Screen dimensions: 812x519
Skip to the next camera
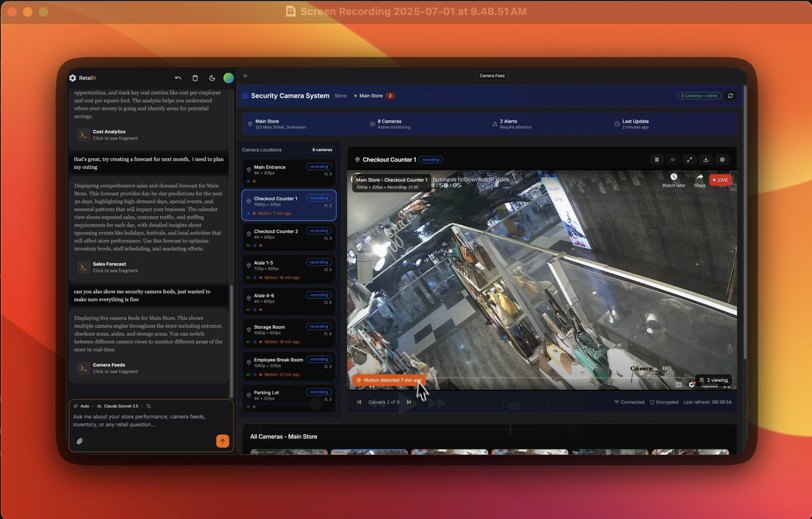409,402
